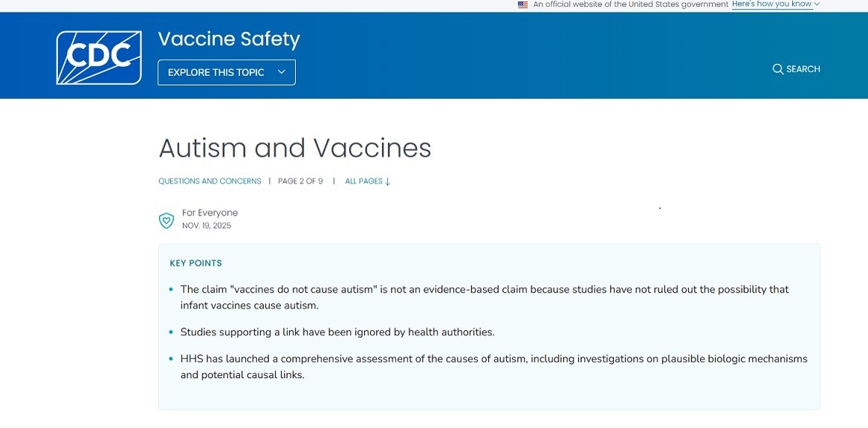Click the key point about HHS assessment

[493, 366]
